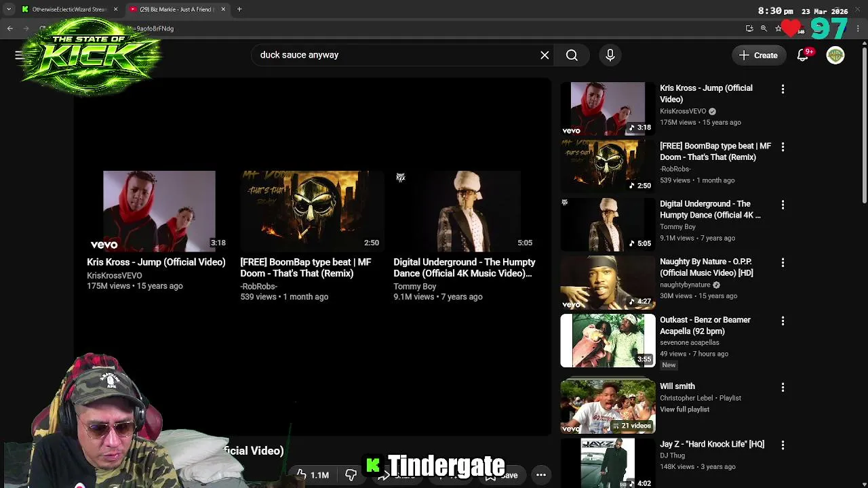Open the tab search dropdown arrow

tap(8, 9)
